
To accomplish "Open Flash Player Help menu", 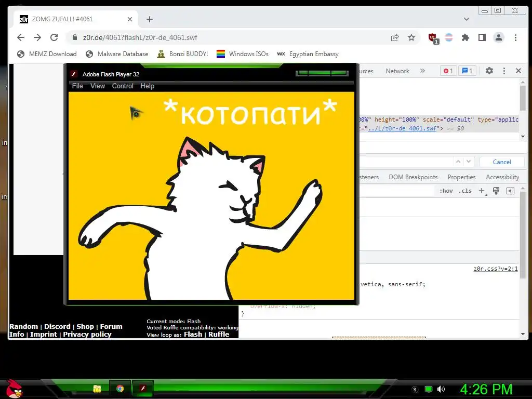I will tap(147, 86).
